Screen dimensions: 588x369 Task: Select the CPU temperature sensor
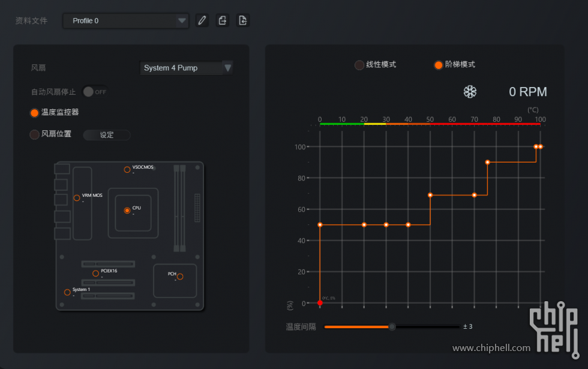127,211
